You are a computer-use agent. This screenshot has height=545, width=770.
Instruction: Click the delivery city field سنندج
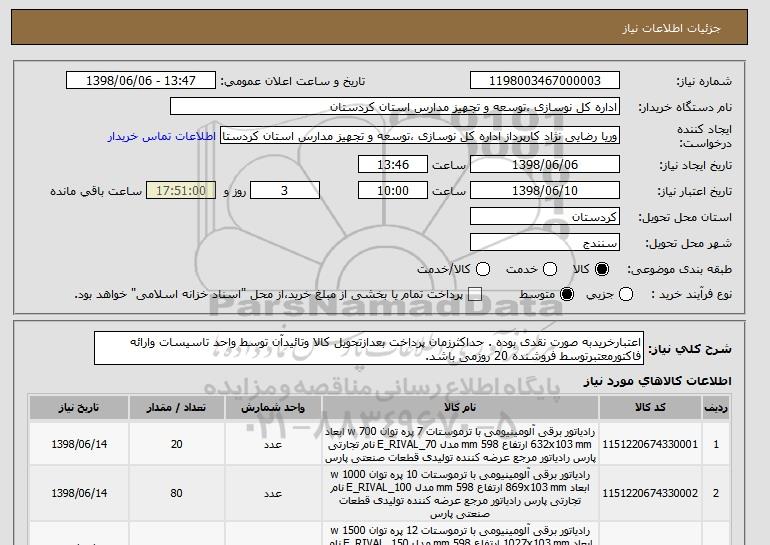545,243
